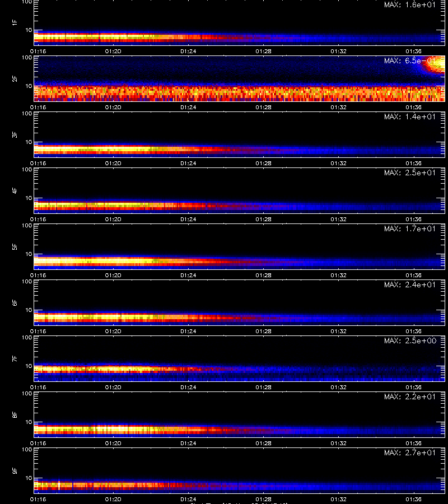Click the 10 y-axis label of the 1F panel
The height and width of the screenshot is (504, 448).
click(29, 30)
